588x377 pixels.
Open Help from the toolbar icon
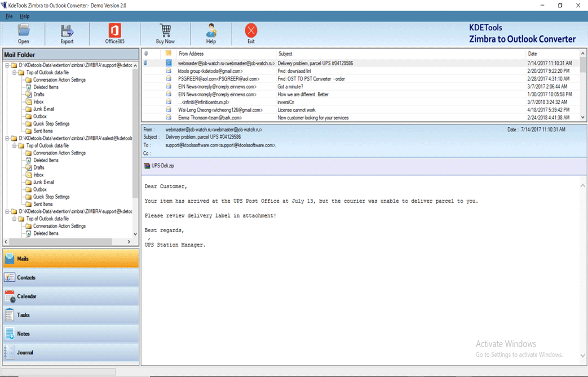[211, 33]
